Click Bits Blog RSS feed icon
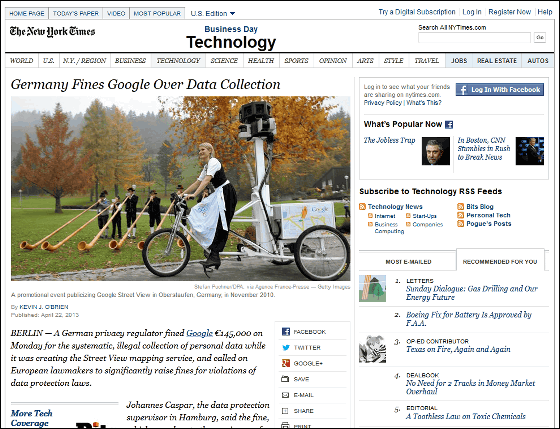This screenshot has width=560, height=429. click(x=461, y=206)
